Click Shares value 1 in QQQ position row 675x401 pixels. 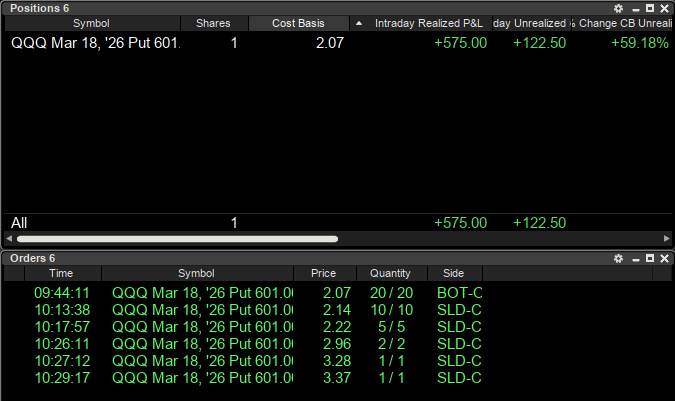234,43
